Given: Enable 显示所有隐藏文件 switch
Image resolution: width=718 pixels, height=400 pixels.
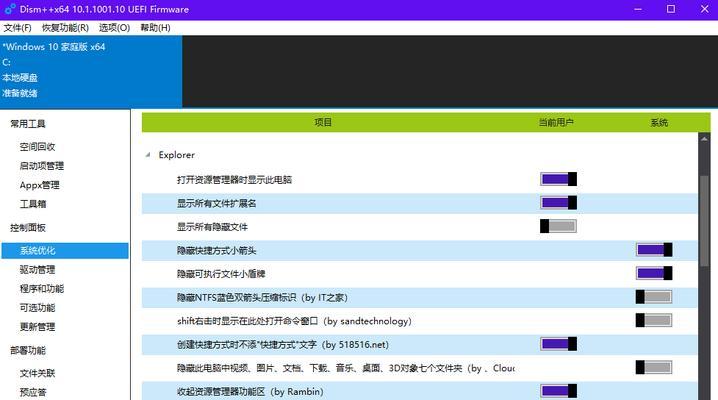Looking at the screenshot, I should (558, 226).
